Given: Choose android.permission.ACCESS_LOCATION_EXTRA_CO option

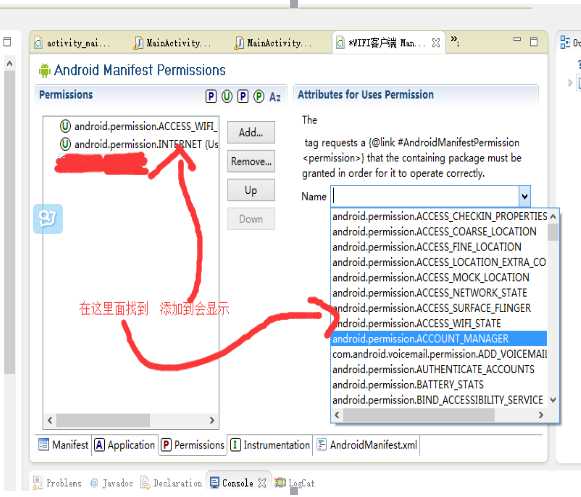Looking at the screenshot, I should [439, 262].
